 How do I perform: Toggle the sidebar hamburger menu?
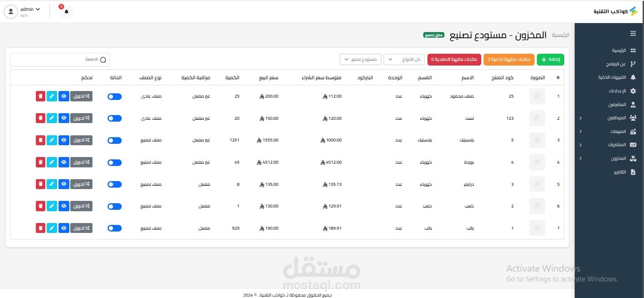click(633, 33)
